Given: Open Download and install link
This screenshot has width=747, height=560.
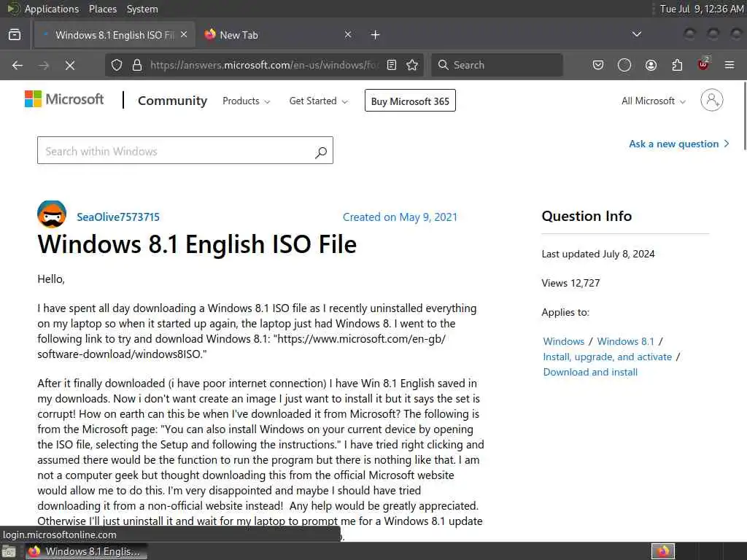Looking at the screenshot, I should click(x=590, y=372).
